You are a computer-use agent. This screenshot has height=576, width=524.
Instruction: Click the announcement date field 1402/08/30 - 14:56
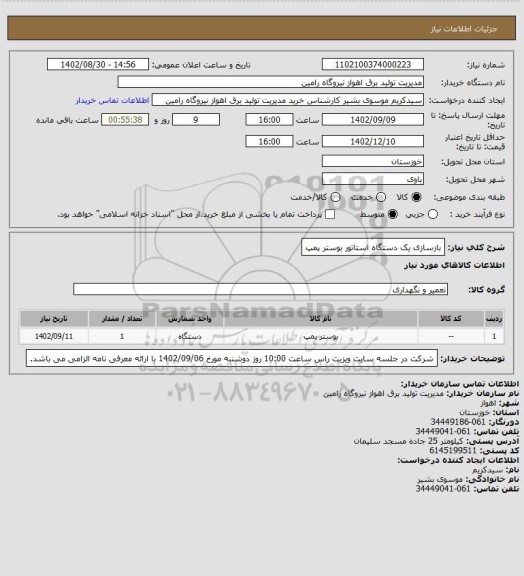98,65
